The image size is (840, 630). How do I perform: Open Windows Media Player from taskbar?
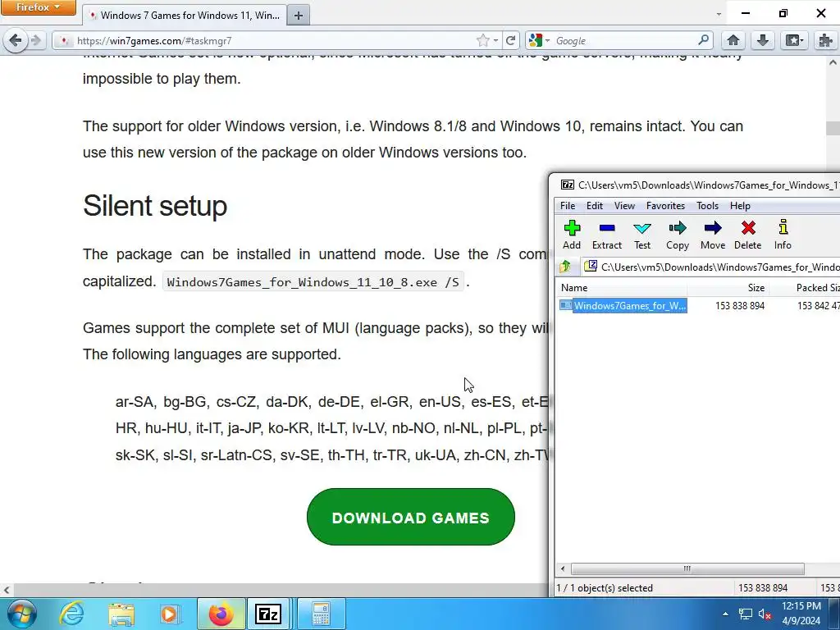(x=169, y=614)
